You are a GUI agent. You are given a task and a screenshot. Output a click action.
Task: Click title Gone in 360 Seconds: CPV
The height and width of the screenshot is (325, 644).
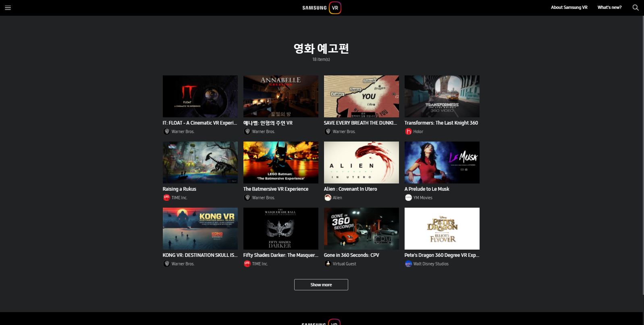[x=351, y=255]
